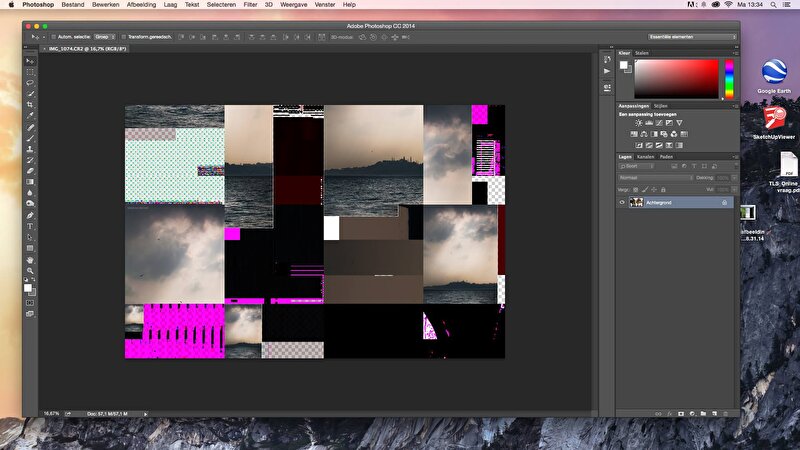The width and height of the screenshot is (800, 450).
Task: Enable the Transform.gereedsch. checkbox
Action: 125,37
